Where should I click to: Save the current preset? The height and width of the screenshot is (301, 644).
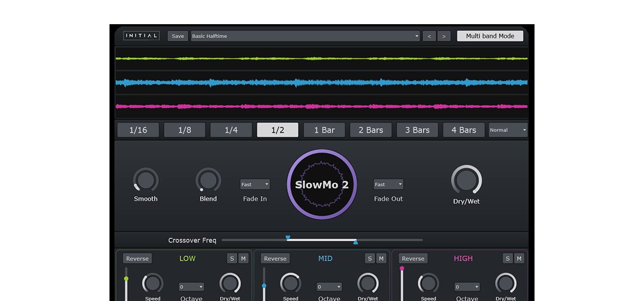[178, 36]
